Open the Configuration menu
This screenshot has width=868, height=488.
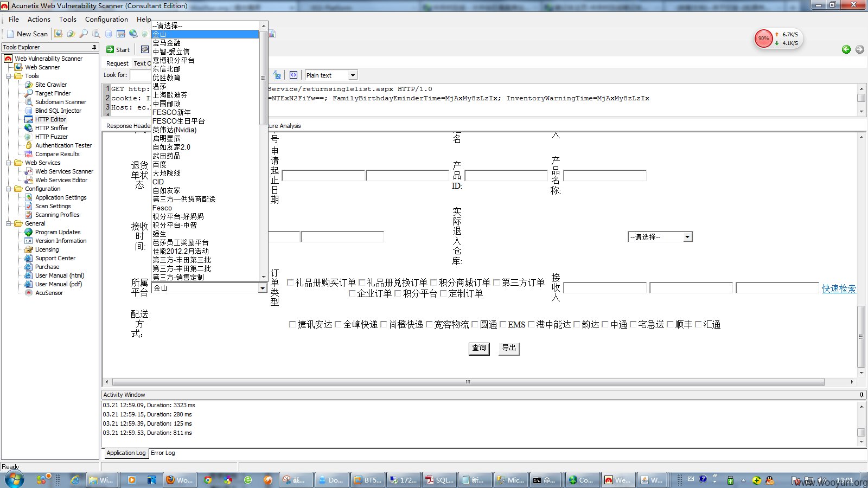(106, 19)
